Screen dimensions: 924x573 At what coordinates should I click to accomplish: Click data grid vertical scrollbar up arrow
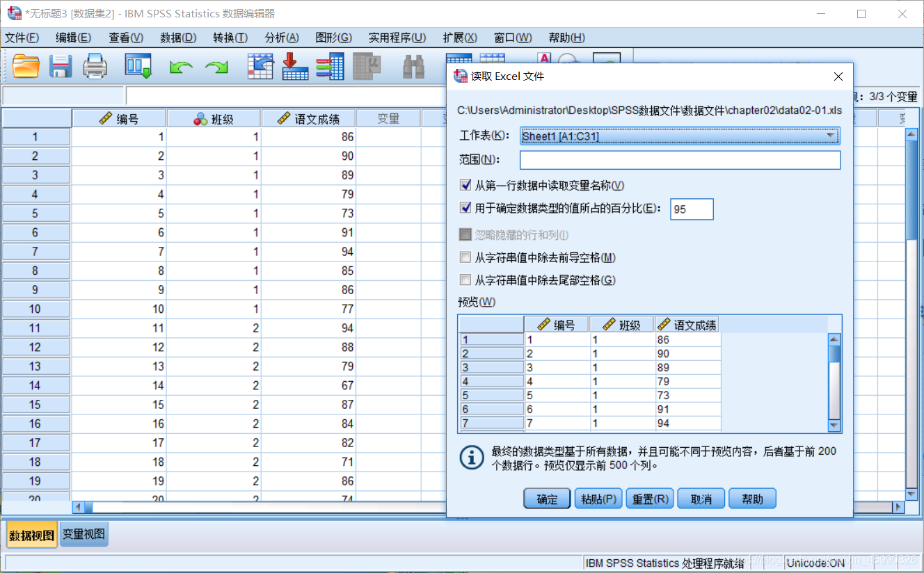[912, 134]
